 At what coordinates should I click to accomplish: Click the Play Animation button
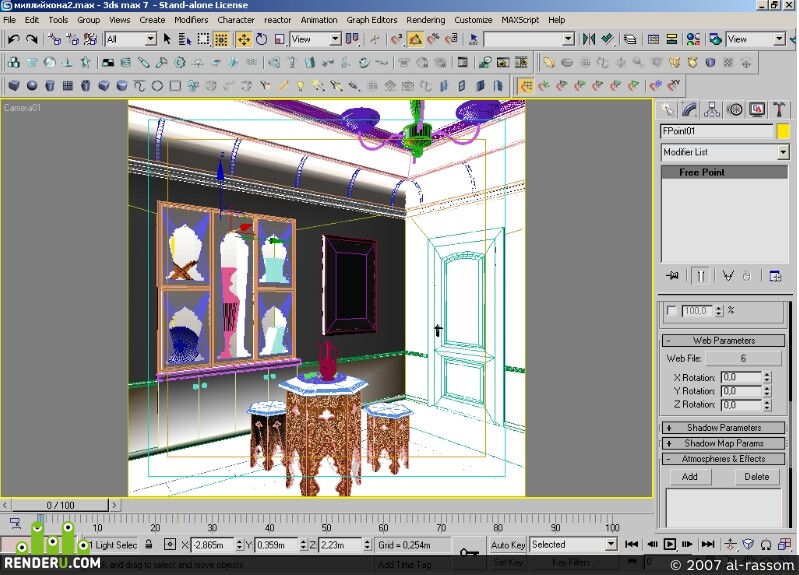[670, 544]
